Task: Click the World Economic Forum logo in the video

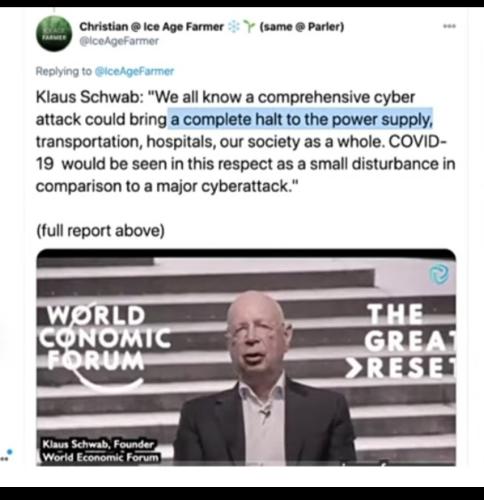Action: coord(105,345)
